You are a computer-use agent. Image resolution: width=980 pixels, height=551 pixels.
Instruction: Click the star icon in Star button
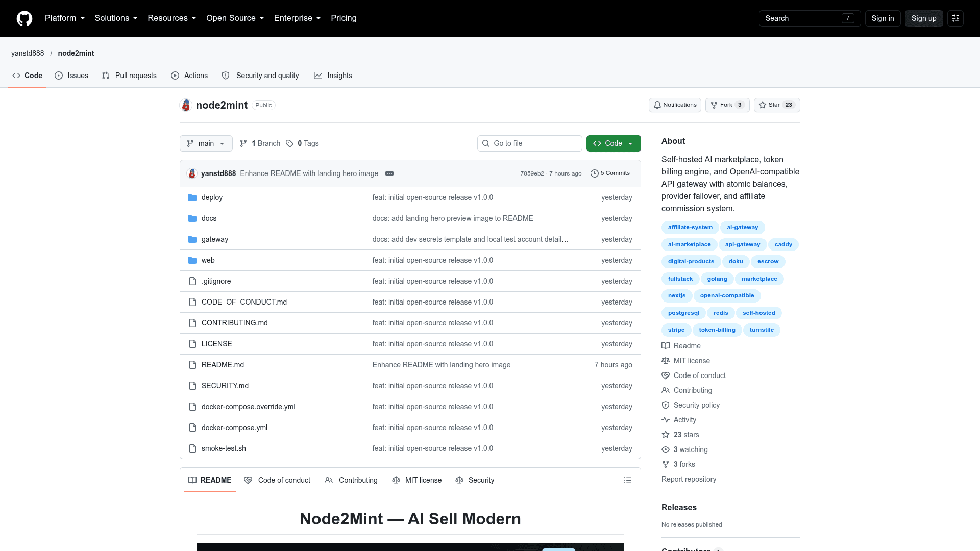(x=763, y=105)
